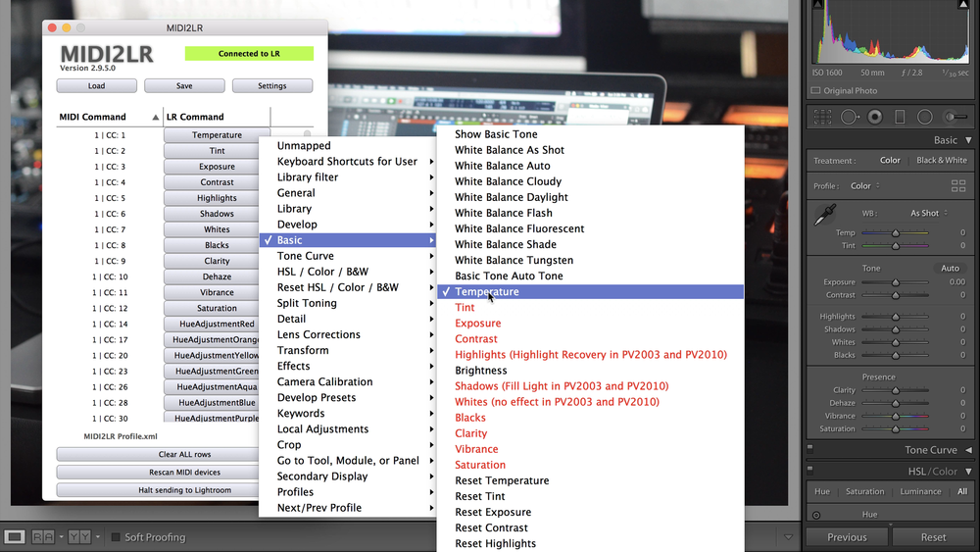Viewport: 980px width, 552px height.
Task: Click the Exposure slider handle
Action: click(896, 282)
